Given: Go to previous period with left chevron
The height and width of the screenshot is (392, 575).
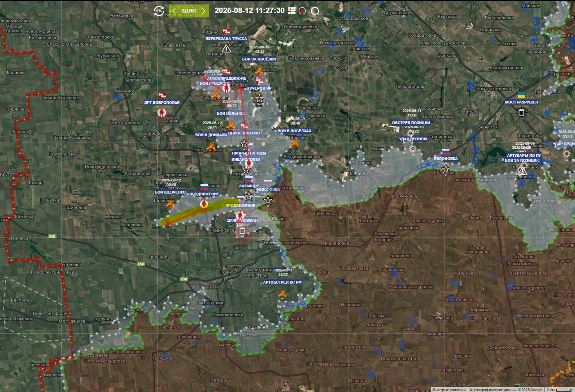Looking at the screenshot, I should click(x=174, y=11).
